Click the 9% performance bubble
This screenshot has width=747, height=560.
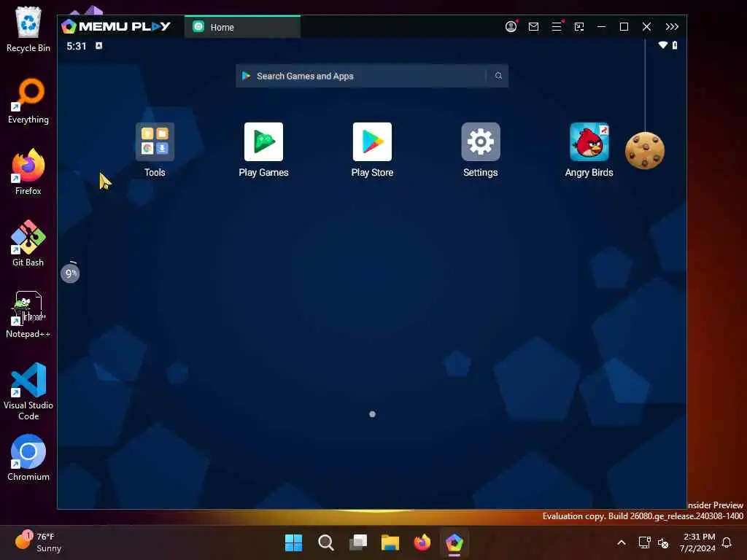point(70,273)
